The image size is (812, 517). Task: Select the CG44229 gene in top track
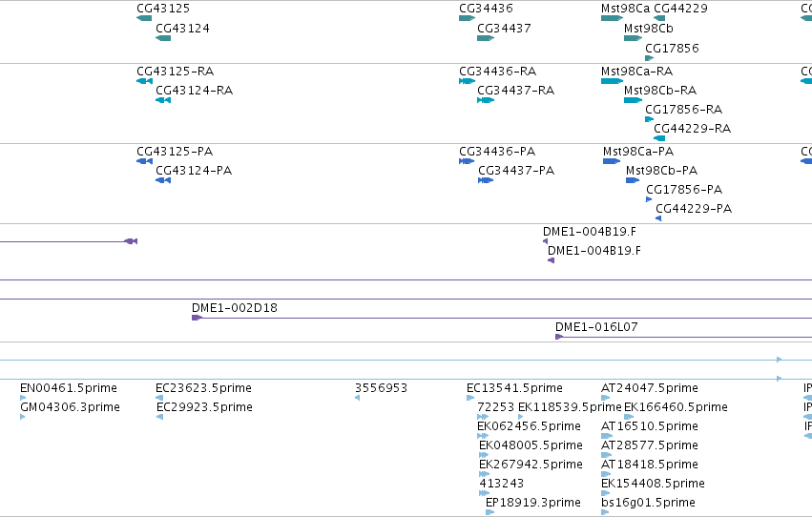pyautogui.click(x=659, y=18)
